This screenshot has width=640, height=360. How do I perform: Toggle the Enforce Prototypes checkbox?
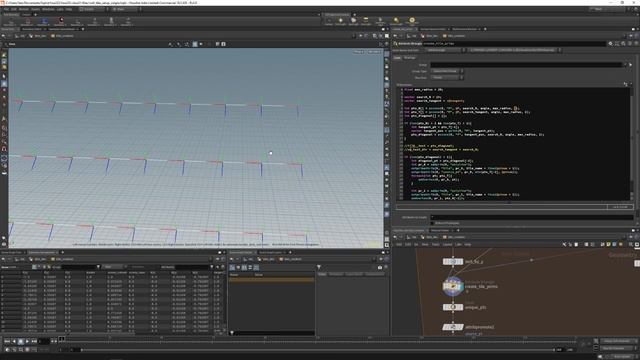[432, 223]
